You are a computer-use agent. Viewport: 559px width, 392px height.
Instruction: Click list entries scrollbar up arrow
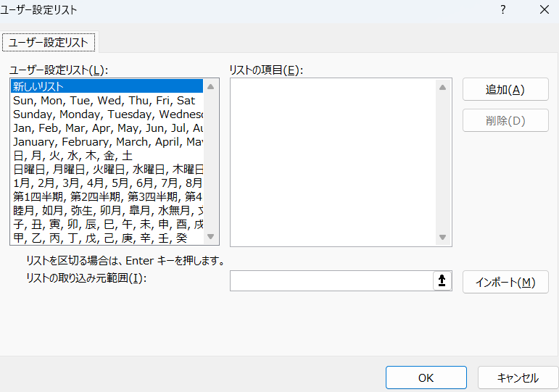tap(442, 87)
